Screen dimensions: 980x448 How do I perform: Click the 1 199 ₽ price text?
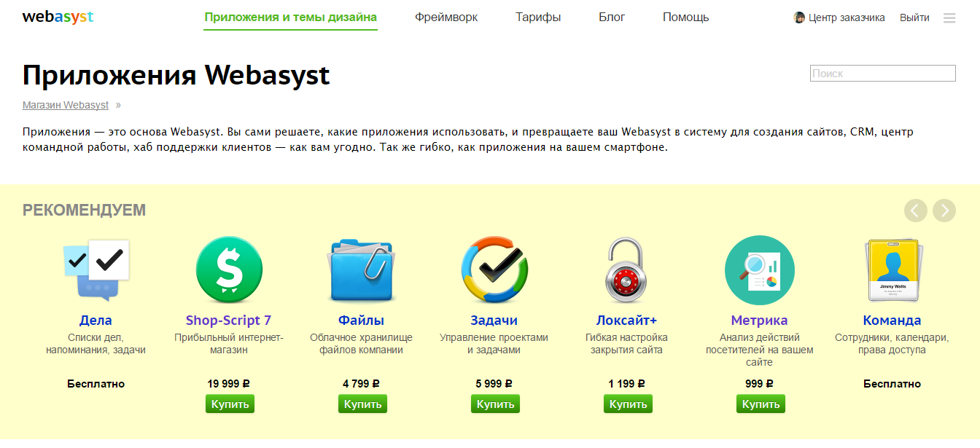626,384
